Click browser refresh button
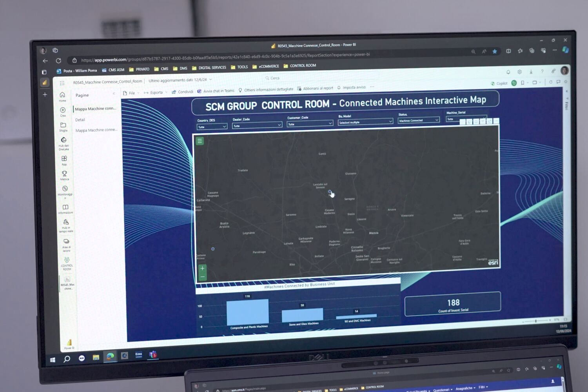This screenshot has height=392, width=588. pyautogui.click(x=58, y=61)
